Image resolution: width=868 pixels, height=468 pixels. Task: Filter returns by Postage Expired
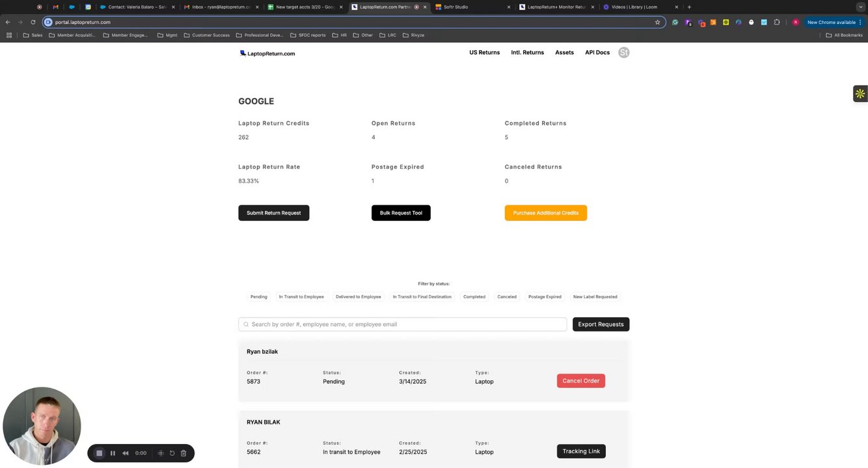pos(545,297)
